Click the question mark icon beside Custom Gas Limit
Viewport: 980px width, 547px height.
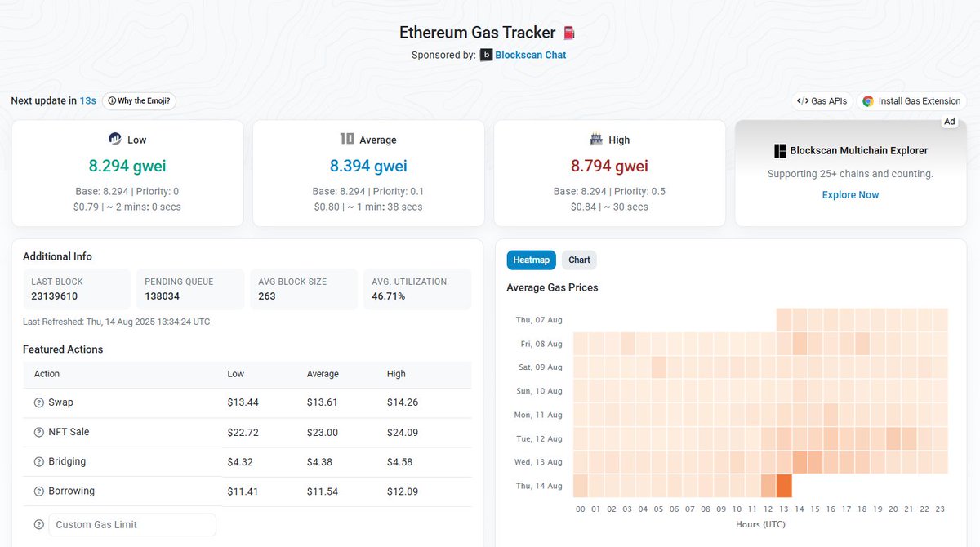click(38, 524)
